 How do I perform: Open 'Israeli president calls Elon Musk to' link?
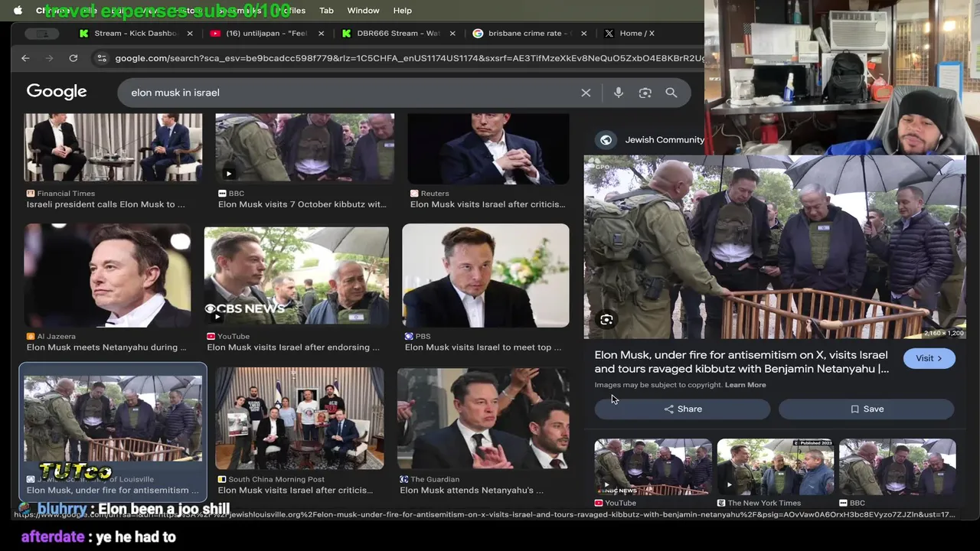(x=106, y=204)
